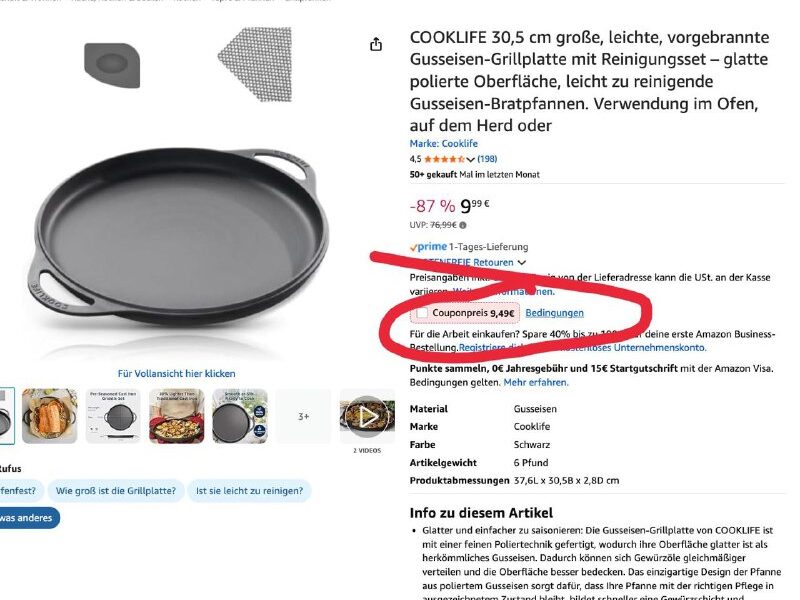
Task: Click Mehr erfahren about Amazon Visa
Action: 536,382
